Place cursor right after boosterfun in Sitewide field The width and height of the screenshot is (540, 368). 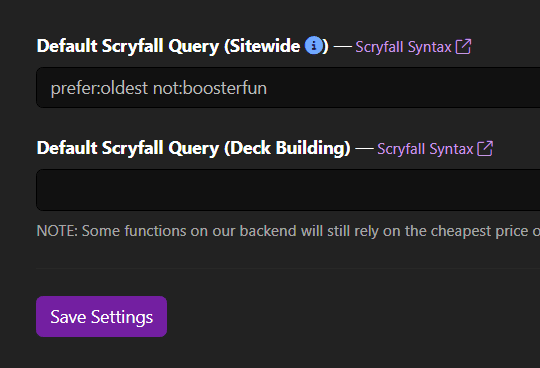coord(268,88)
